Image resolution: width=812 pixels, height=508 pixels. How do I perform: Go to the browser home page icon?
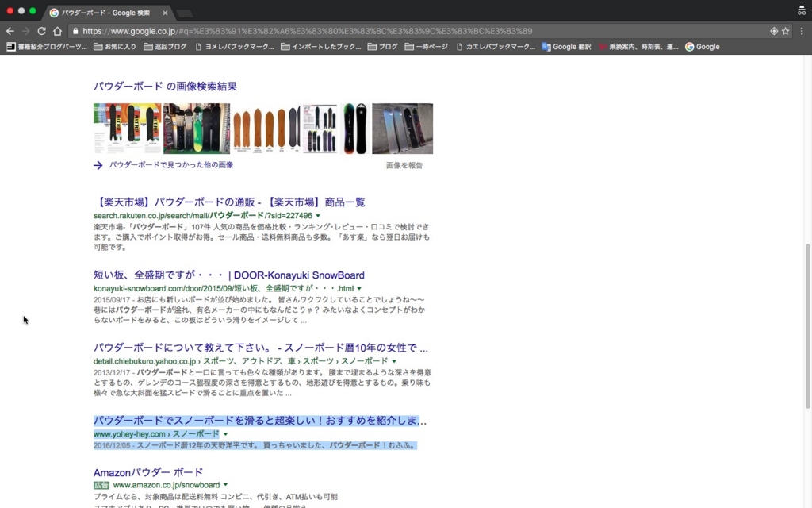(57, 31)
